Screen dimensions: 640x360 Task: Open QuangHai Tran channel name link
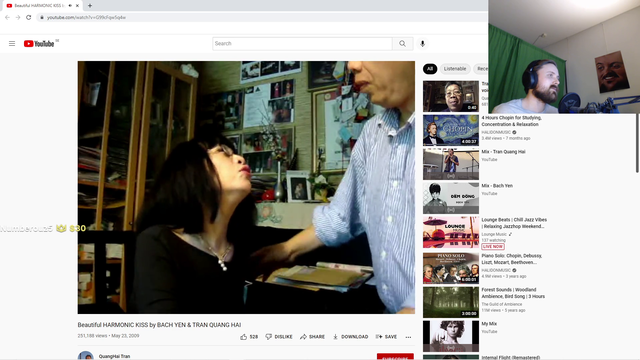tap(114, 356)
